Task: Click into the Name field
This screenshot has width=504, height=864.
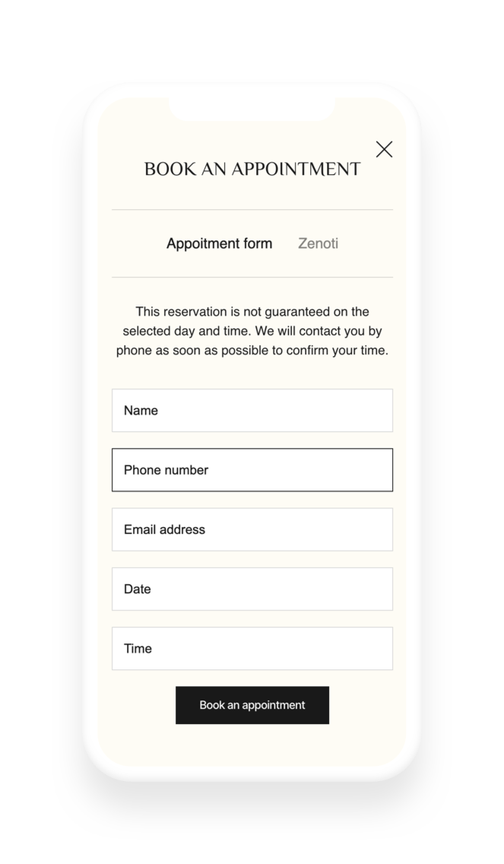Action: click(x=252, y=411)
